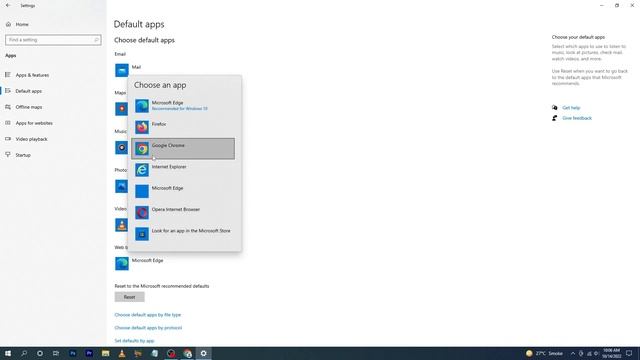
Task: Open Google Chrome from the taskbar
Action: tap(187, 353)
